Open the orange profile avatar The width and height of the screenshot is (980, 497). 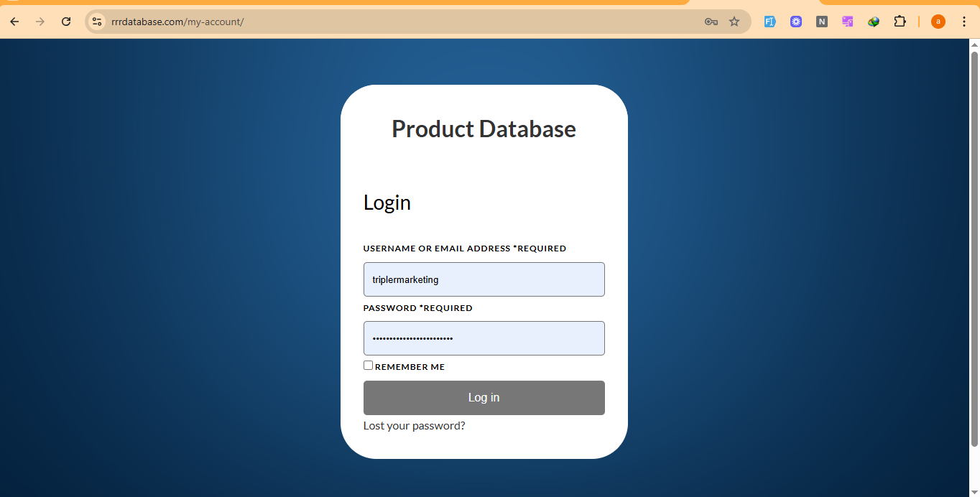coord(938,22)
